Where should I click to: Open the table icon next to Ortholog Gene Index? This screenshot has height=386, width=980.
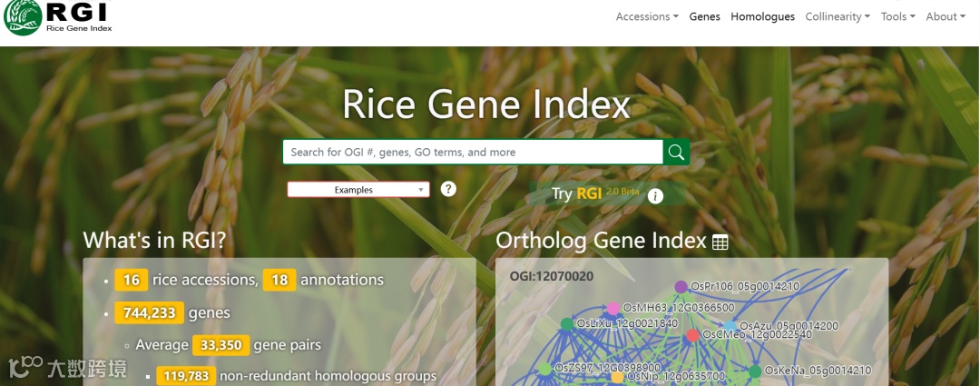(720, 242)
